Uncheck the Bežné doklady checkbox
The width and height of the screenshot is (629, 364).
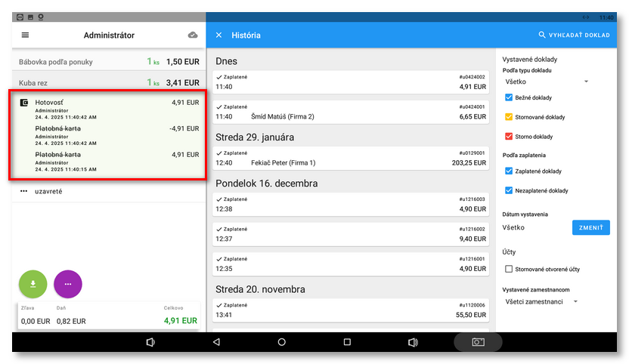click(x=509, y=97)
